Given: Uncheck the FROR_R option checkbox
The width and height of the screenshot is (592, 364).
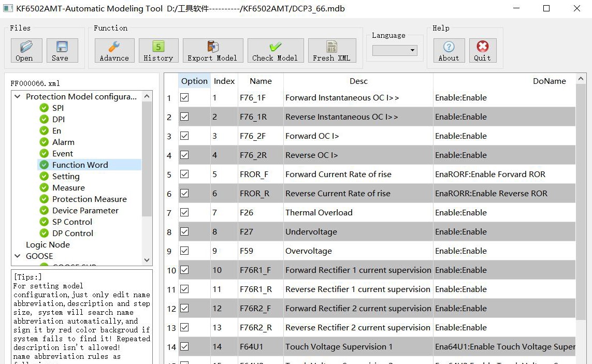Looking at the screenshot, I should [x=184, y=193].
